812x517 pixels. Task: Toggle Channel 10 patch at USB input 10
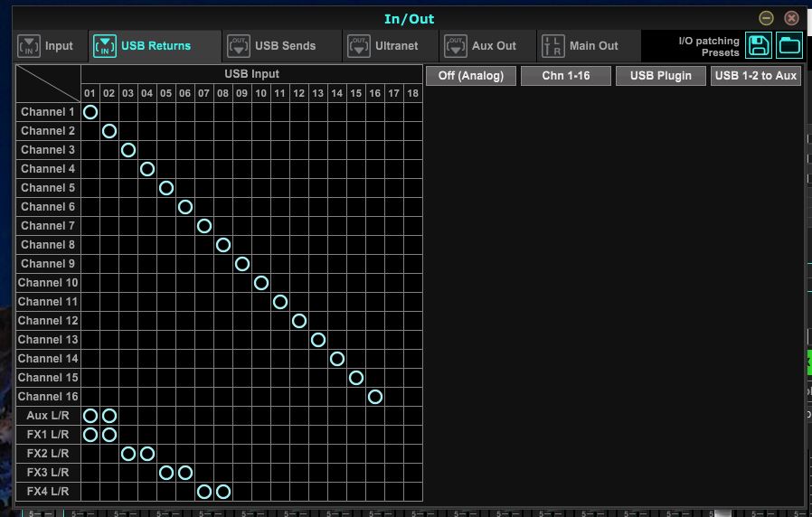pos(261,283)
